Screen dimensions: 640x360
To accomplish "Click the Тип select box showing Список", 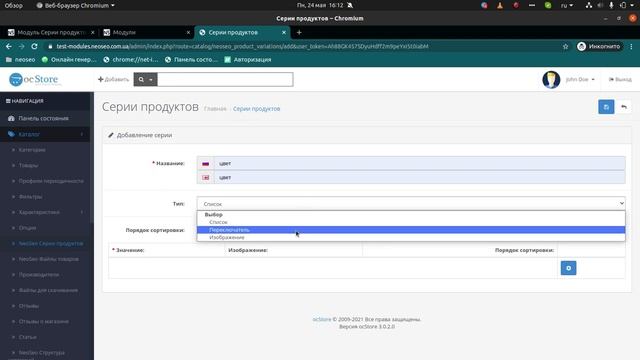I will click(x=411, y=203).
